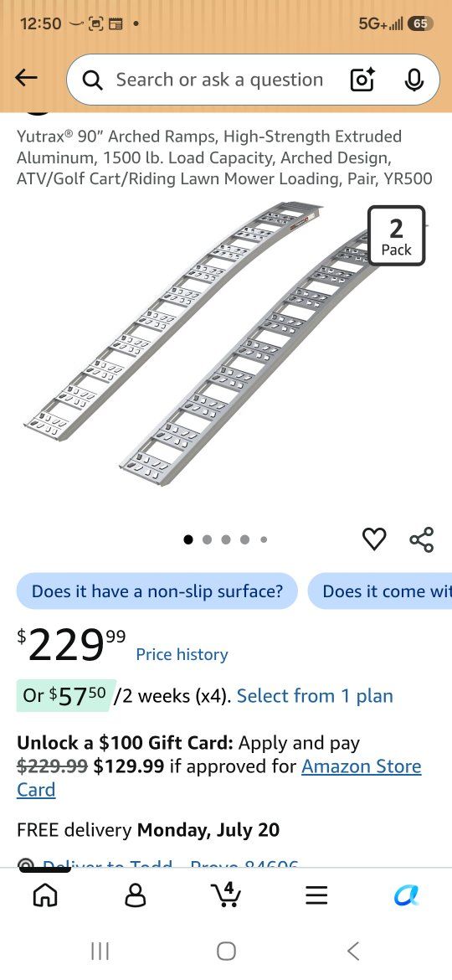Viewport: 452px width, 980px height.
Task: Open the Price history link
Action: coord(182,654)
